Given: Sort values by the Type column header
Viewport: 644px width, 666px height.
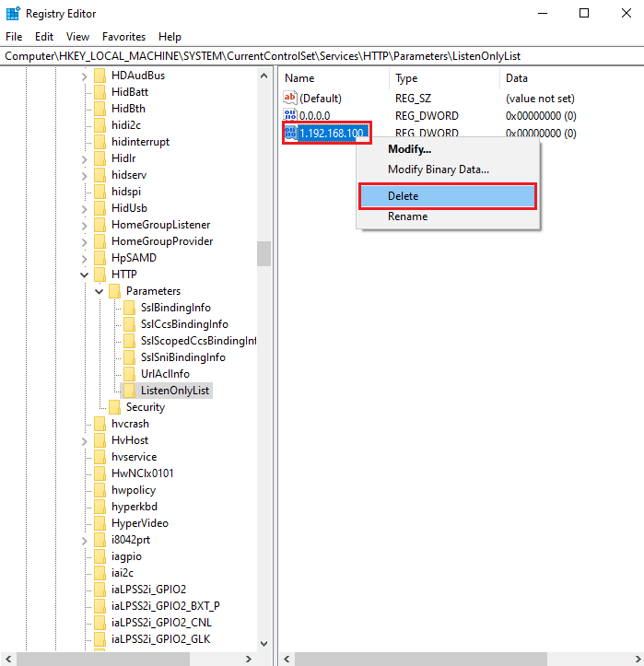Looking at the screenshot, I should [444, 78].
